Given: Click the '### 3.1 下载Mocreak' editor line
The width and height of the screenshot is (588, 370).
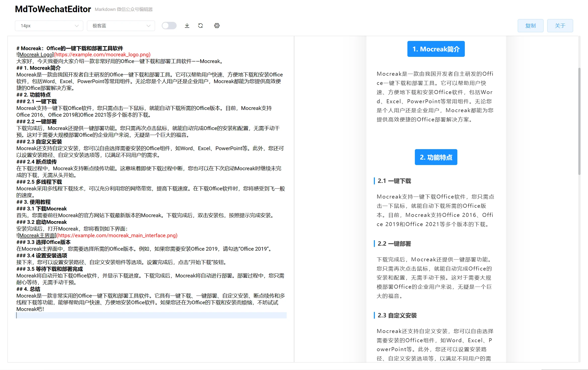Looking at the screenshot, I should [x=41, y=209].
